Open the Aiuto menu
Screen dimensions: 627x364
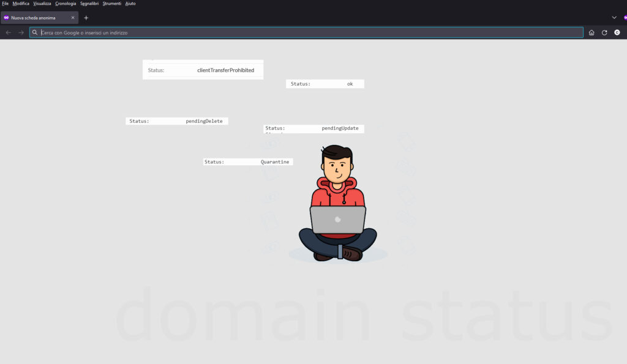130,4
